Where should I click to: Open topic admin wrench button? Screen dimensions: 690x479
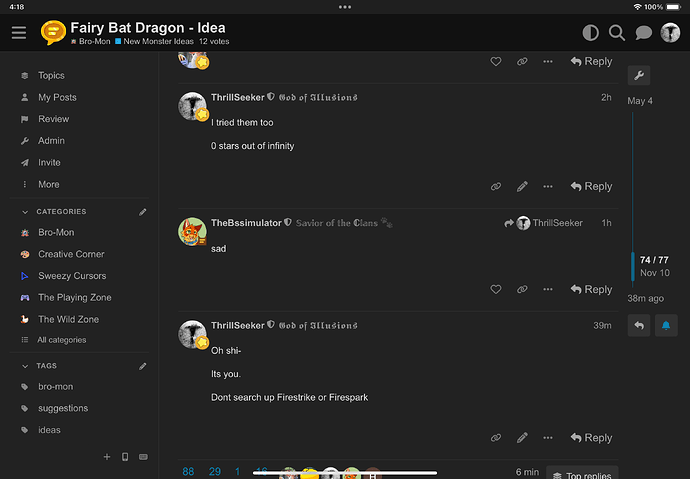tap(640, 75)
